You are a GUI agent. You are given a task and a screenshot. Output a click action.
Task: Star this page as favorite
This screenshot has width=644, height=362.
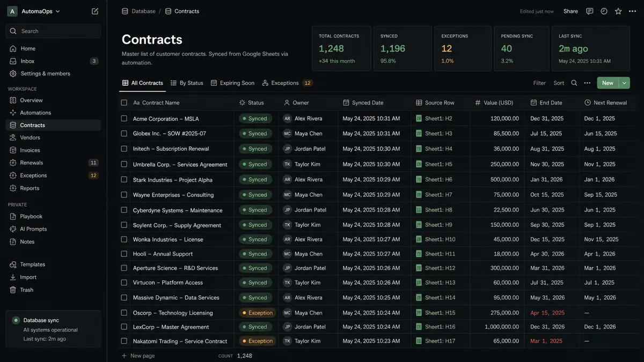pos(618,11)
